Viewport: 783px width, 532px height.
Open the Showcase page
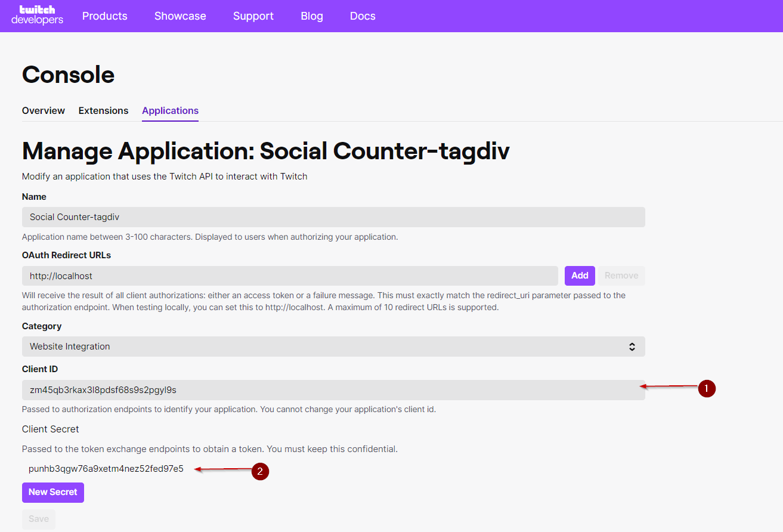(180, 16)
